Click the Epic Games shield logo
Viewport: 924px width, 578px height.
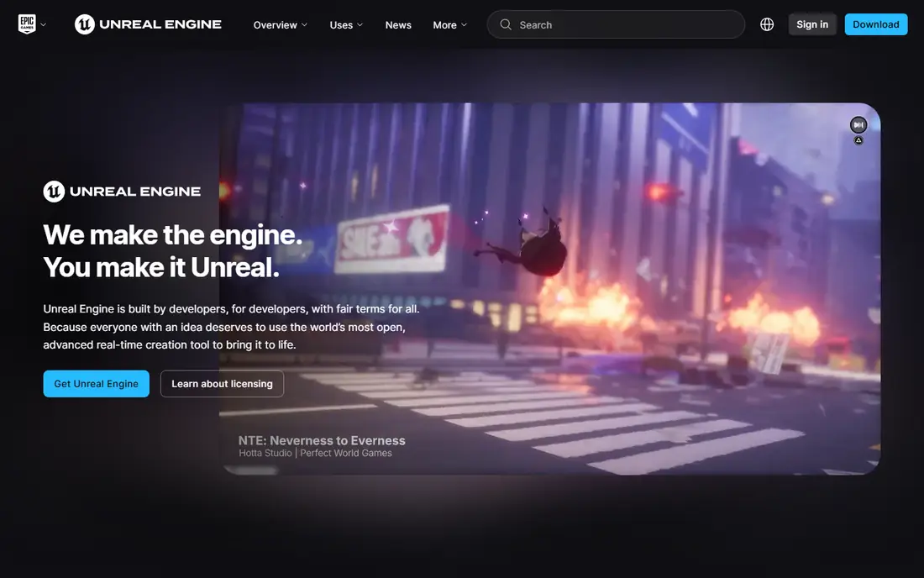click(27, 24)
